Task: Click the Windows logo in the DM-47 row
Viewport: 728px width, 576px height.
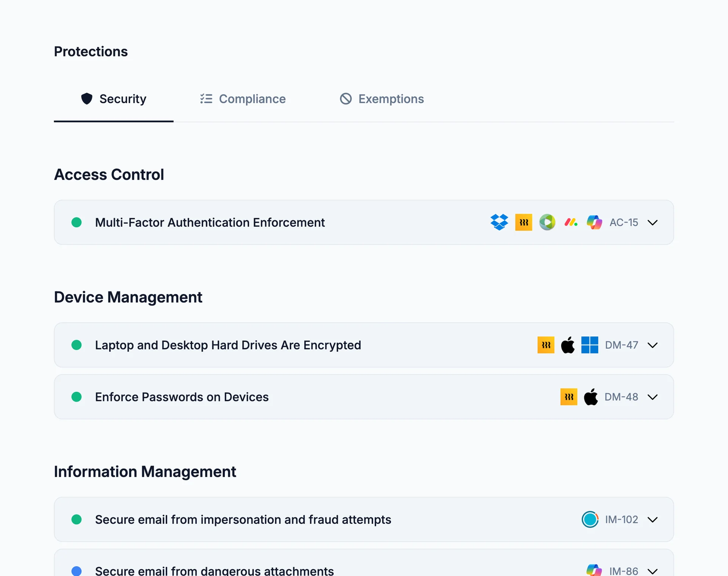Action: (x=590, y=345)
